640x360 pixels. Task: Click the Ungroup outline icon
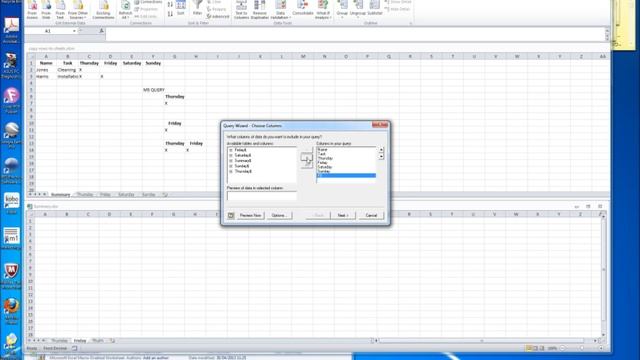coord(358,9)
